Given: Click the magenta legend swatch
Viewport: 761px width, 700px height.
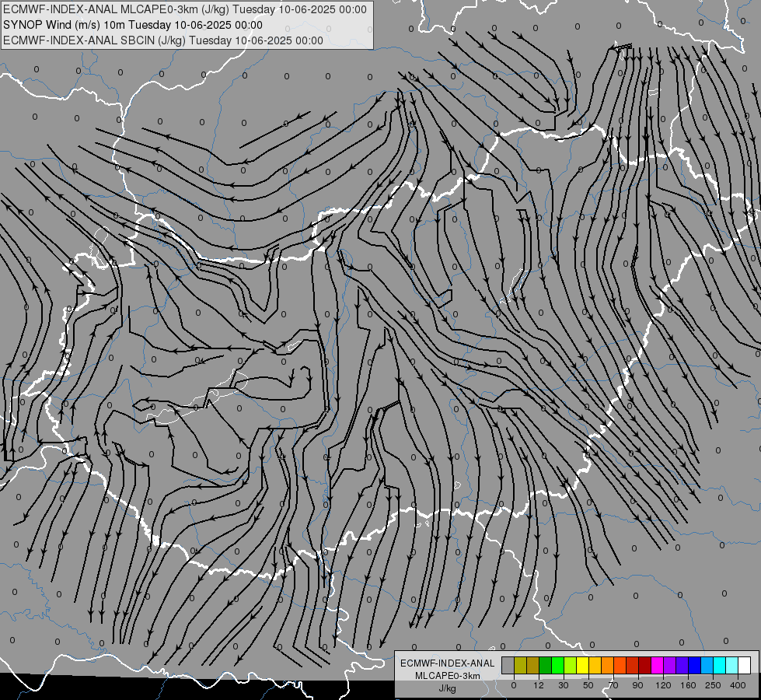Looking at the screenshot, I should click(x=658, y=665).
